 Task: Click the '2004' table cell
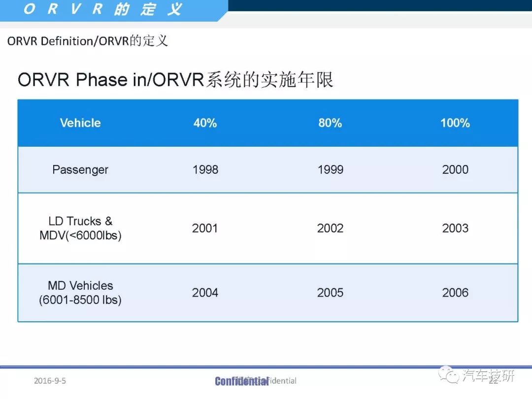pos(205,293)
